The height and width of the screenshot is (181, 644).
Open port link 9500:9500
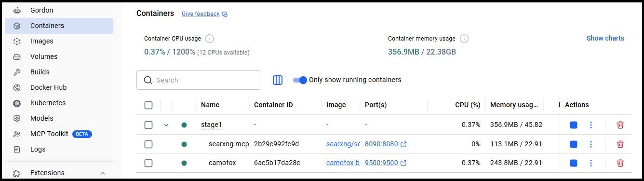point(381,163)
